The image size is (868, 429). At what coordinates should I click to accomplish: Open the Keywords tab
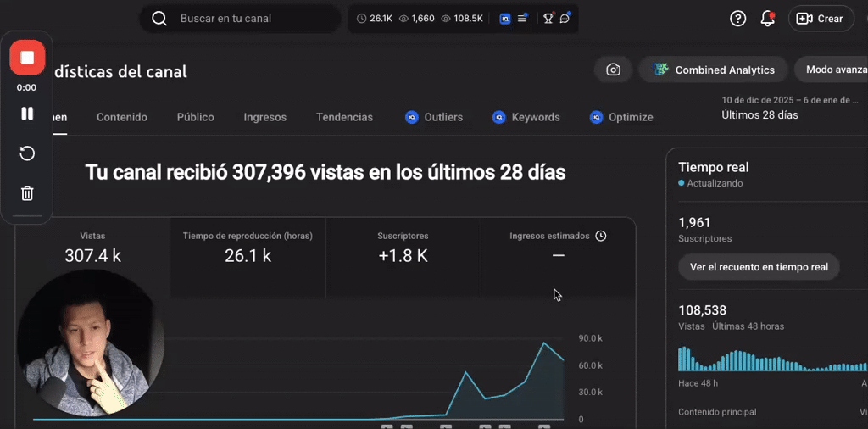tap(526, 117)
